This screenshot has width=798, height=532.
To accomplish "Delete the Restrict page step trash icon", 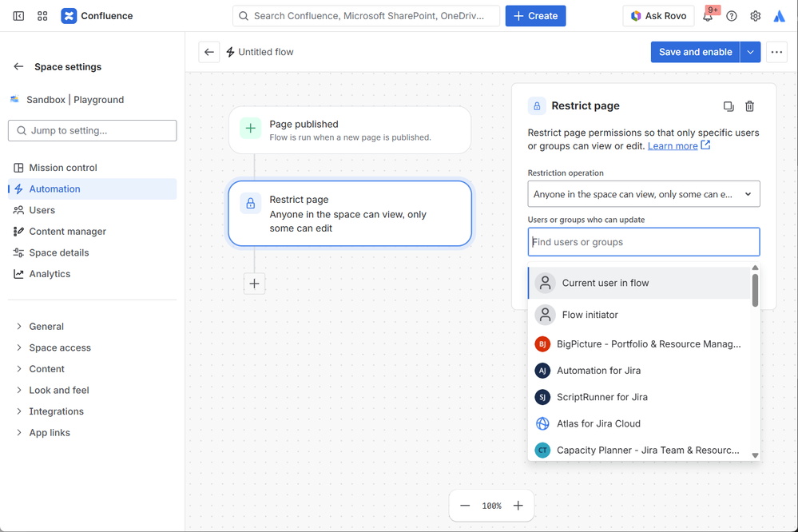I will tap(749, 106).
